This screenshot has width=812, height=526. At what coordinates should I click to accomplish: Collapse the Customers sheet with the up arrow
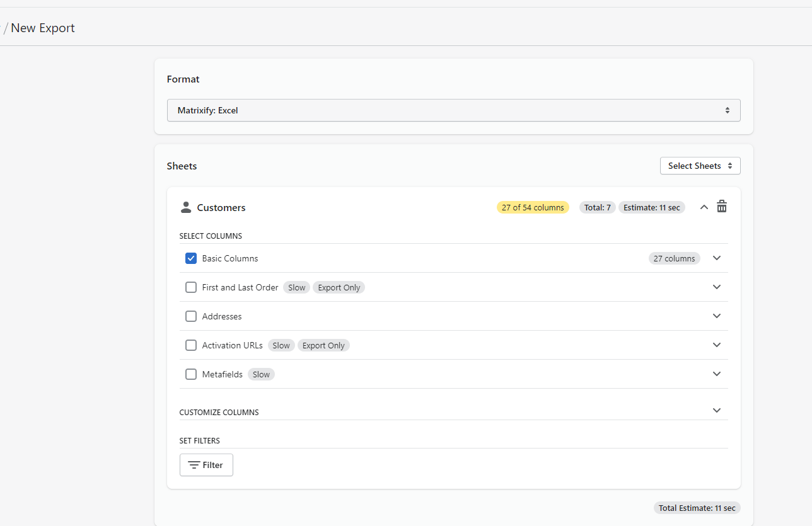[x=704, y=207]
